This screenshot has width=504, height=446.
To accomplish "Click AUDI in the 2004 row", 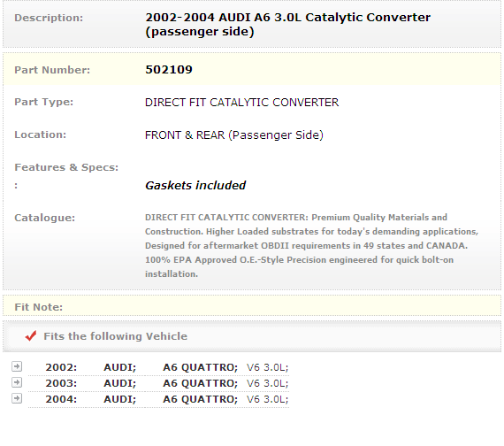I will 120,399.
